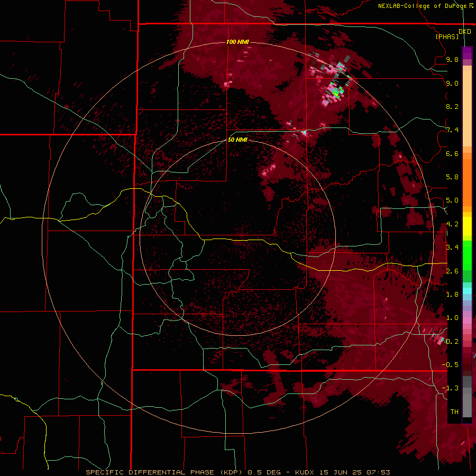Click the 6.6 value on color scale
476x476 pixels.
[x=452, y=153]
